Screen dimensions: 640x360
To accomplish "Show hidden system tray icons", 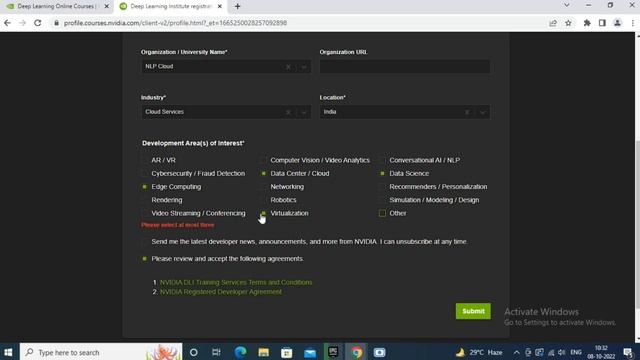I will coord(516,352).
